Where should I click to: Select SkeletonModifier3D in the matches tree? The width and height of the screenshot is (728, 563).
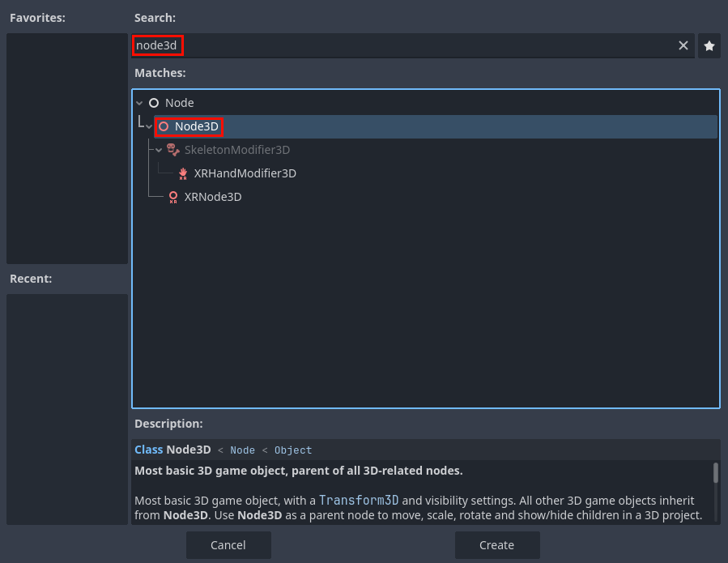click(236, 150)
